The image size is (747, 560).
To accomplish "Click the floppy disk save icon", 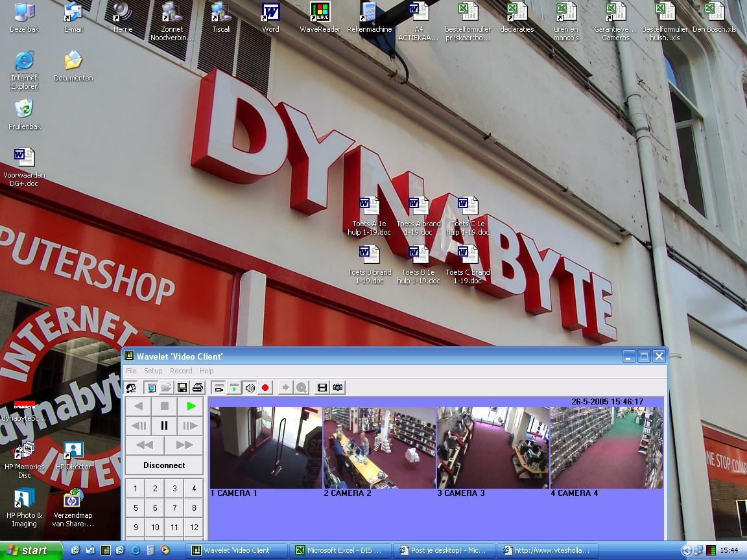I will [182, 388].
